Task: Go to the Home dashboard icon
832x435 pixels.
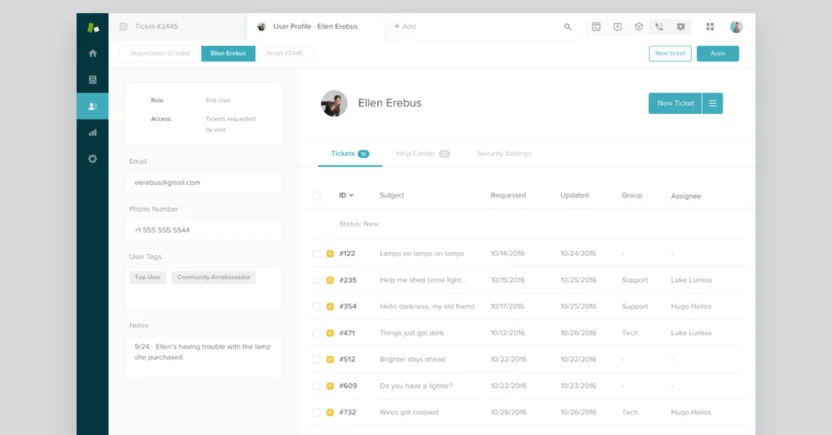Action: click(92, 53)
